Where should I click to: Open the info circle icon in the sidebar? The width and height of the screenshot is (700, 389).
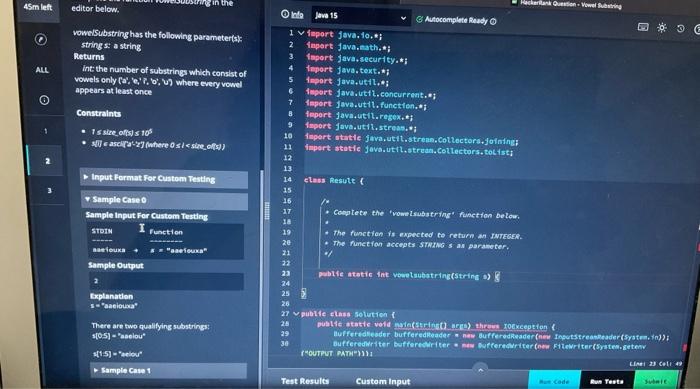pos(44,100)
